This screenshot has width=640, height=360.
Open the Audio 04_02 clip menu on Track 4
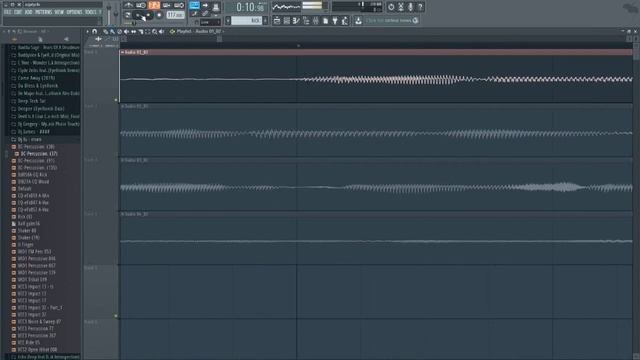[x=122, y=214]
